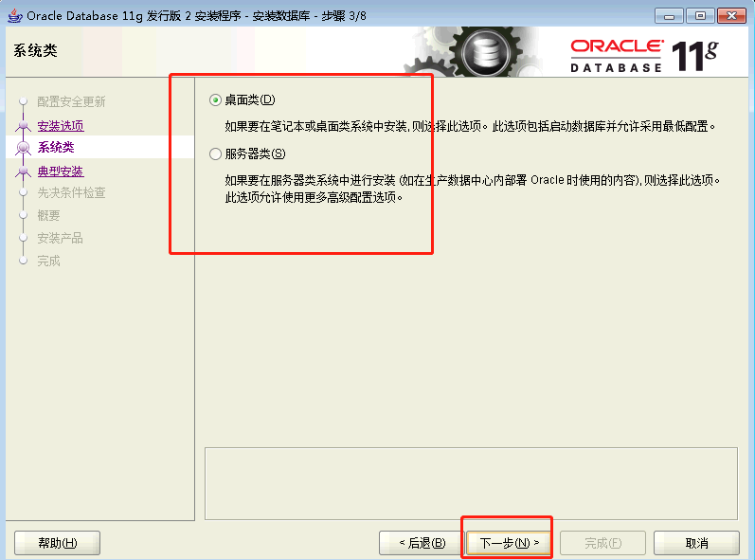Minimize the installer window
Screen dimensions: 755x560
[669, 16]
